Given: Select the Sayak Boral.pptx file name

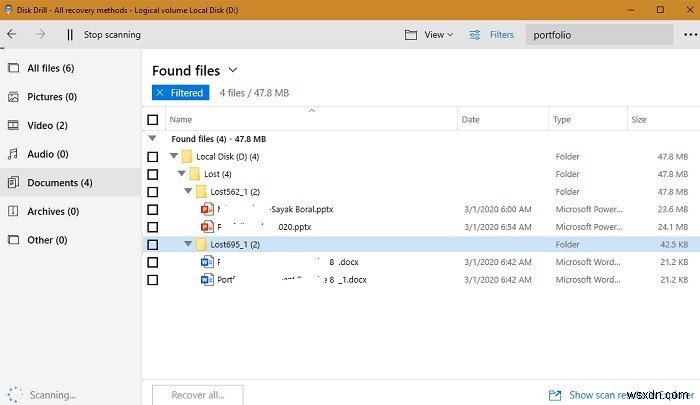Looking at the screenshot, I should (x=275, y=209).
